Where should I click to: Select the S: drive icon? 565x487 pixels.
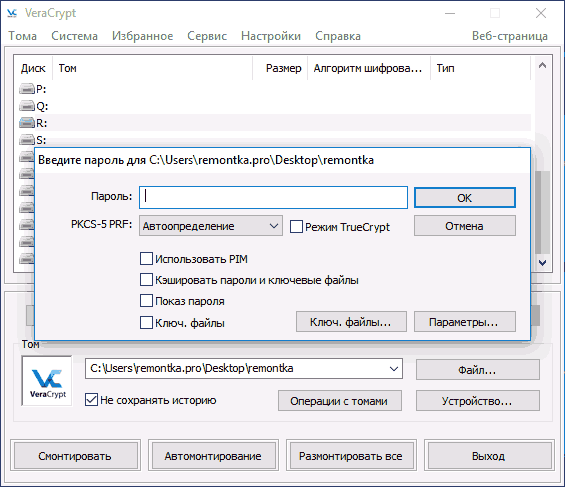pos(27,139)
